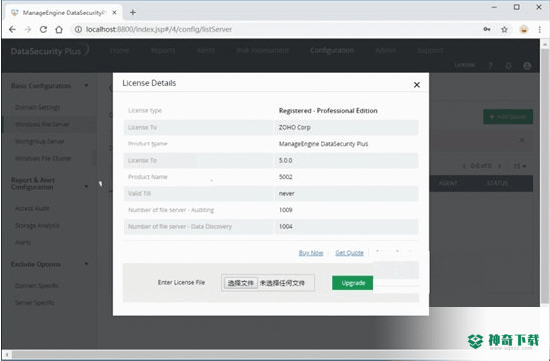This screenshot has width=550, height=361.
Task: Open browser home page icon
Action: [59, 29]
